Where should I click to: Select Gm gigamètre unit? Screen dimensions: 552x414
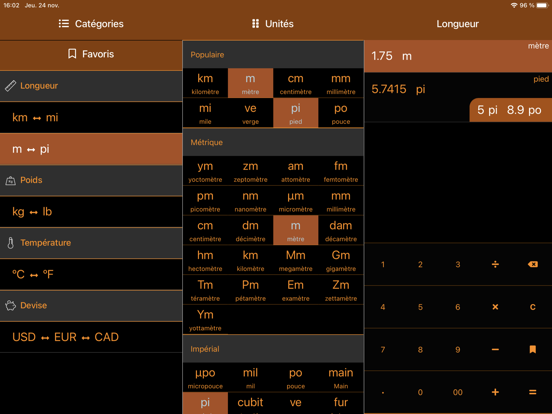point(341,260)
